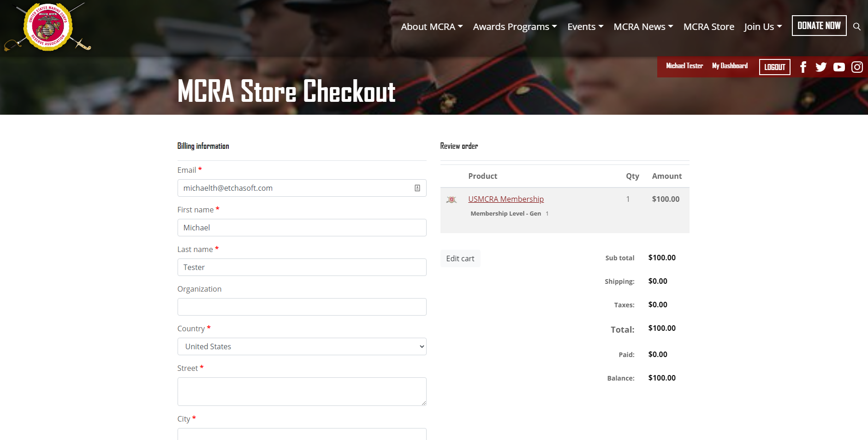Click the empty Organization field
The image size is (868, 440).
[302, 307]
